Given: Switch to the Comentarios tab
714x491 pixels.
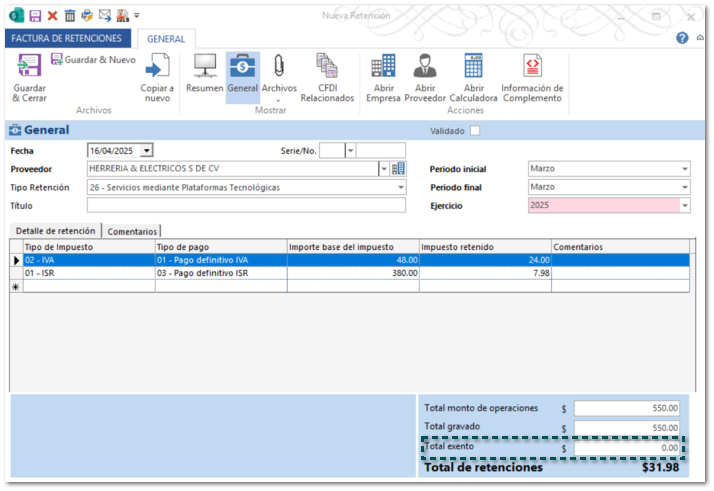Looking at the screenshot, I should click(132, 231).
